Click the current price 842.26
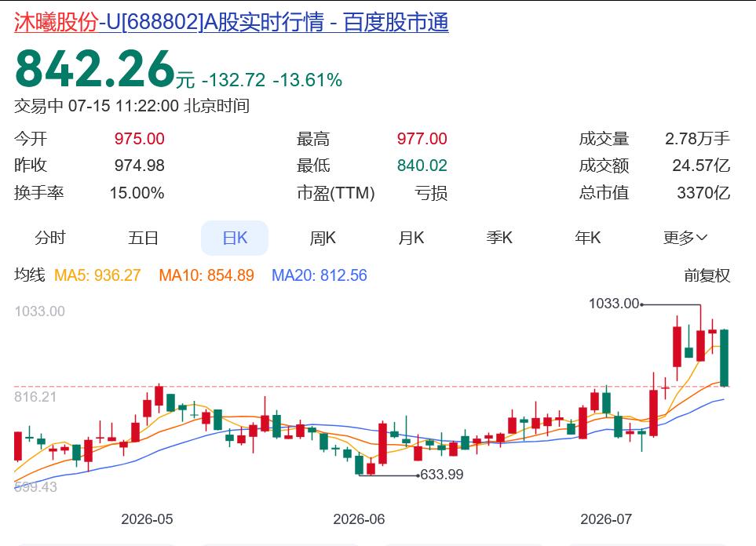Image resolution: width=756 pixels, height=546 pixels. click(x=94, y=69)
